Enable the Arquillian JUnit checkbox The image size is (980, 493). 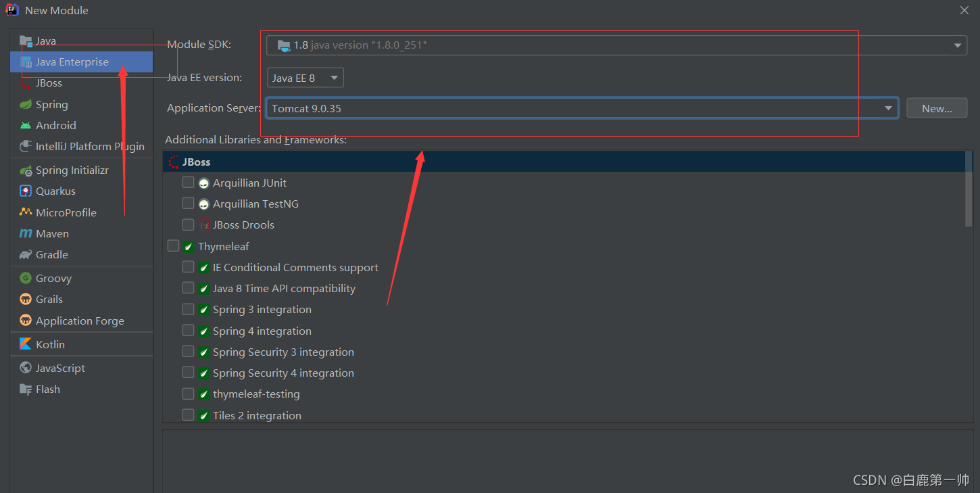189,183
